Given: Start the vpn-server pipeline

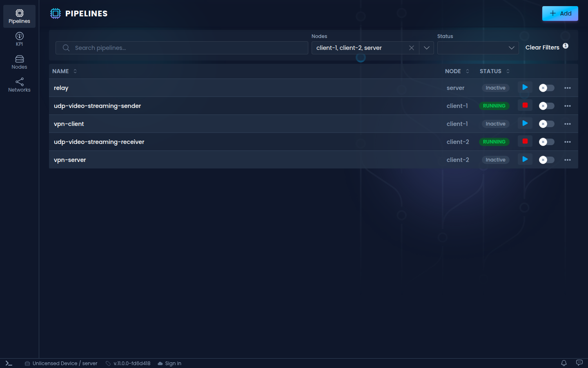Looking at the screenshot, I should point(525,159).
